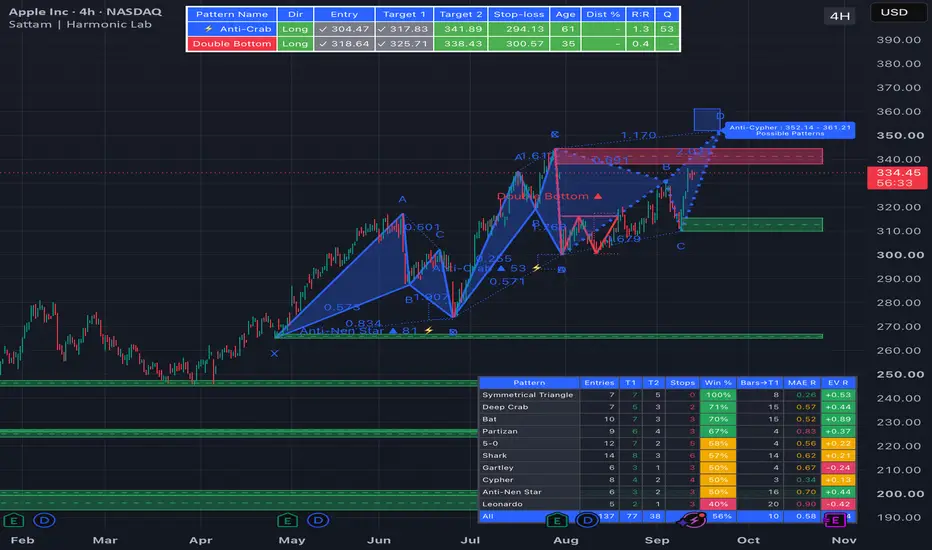The image size is (932, 550).
Task: Click the February earnings E marker
Action: click(13, 521)
